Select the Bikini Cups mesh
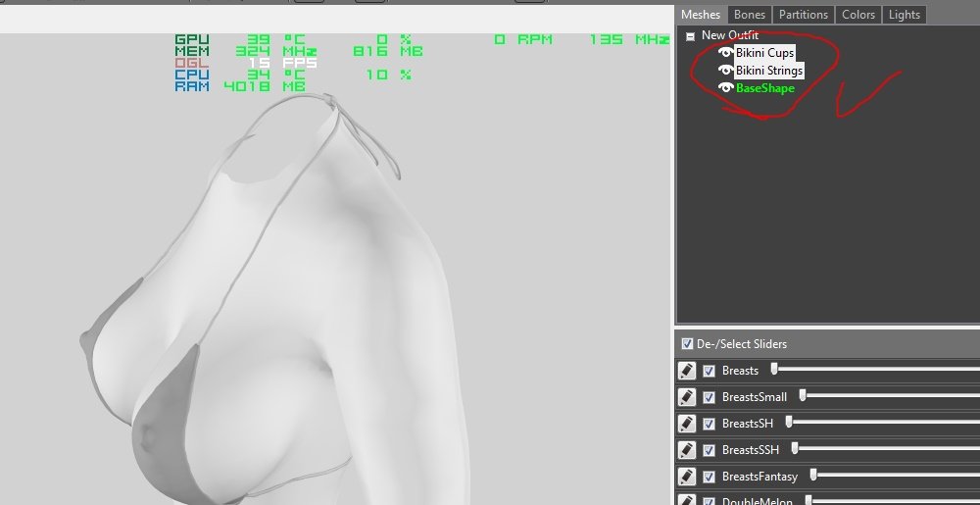This screenshot has height=505, width=980. [x=765, y=53]
